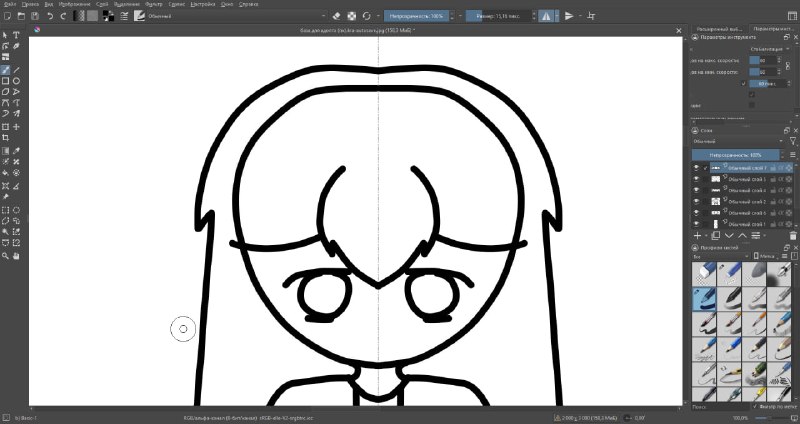Toggle eraser mode in the top toolbar
This screenshot has width=800, height=424.
[336, 16]
